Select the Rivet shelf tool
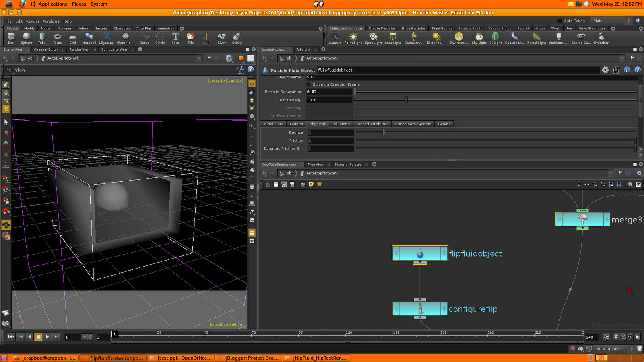This screenshot has height=362, width=644. click(222, 38)
